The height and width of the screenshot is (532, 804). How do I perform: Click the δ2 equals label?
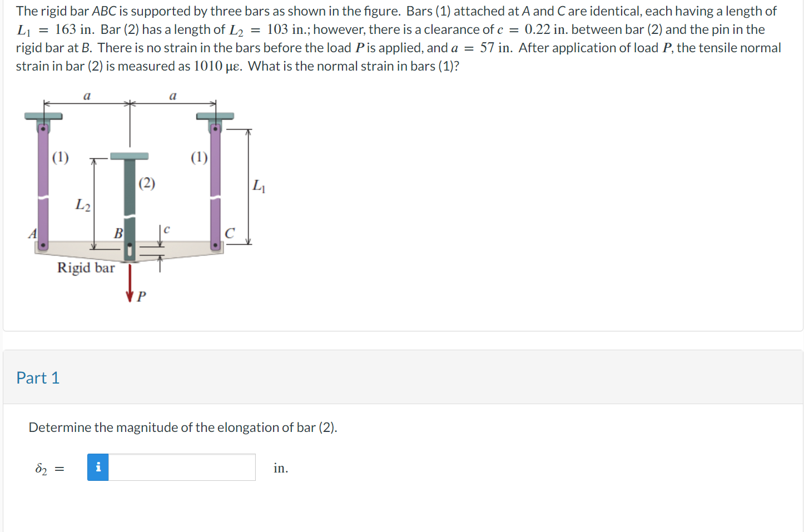click(48, 468)
